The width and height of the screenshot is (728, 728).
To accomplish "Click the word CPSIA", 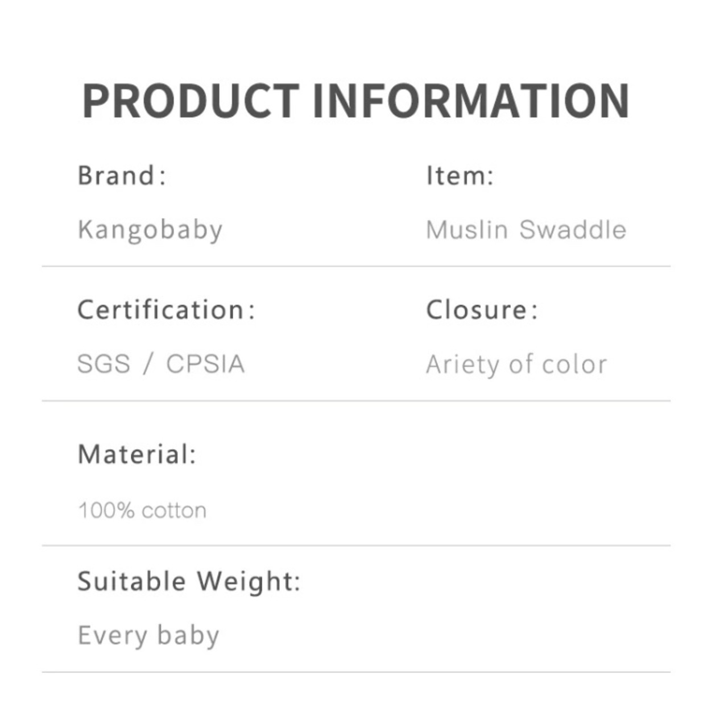I will pyautogui.click(x=205, y=364).
